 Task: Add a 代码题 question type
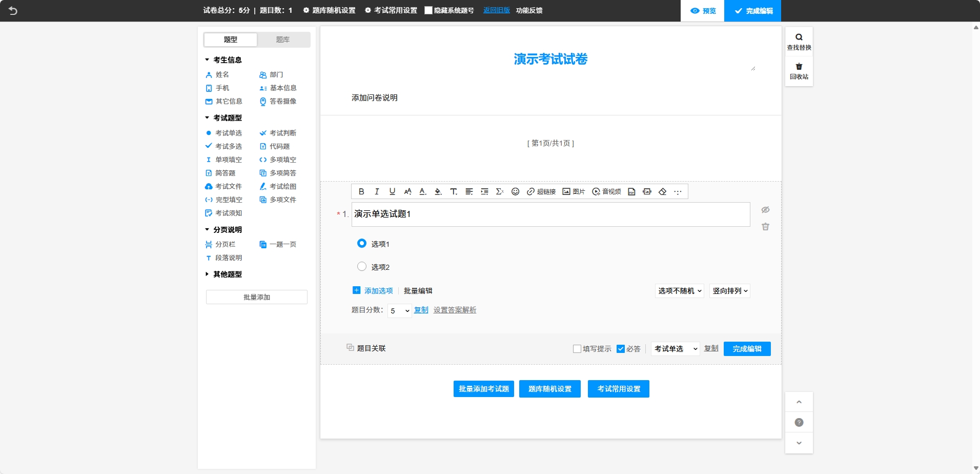tap(275, 146)
